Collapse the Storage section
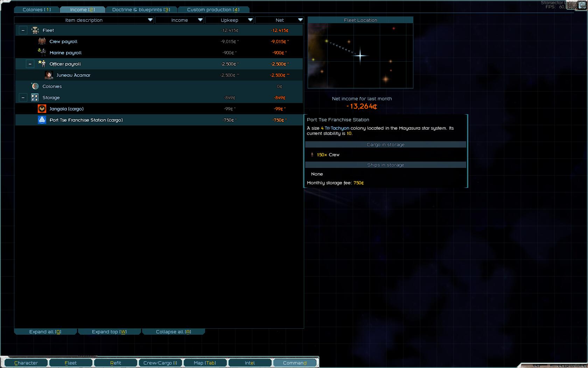588x368 pixels. tap(23, 97)
